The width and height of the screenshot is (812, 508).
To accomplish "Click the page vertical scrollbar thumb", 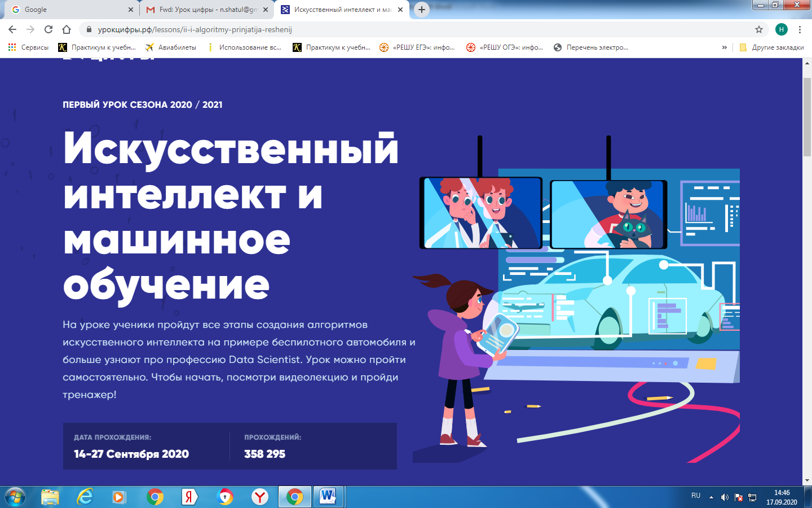I will click(807, 116).
